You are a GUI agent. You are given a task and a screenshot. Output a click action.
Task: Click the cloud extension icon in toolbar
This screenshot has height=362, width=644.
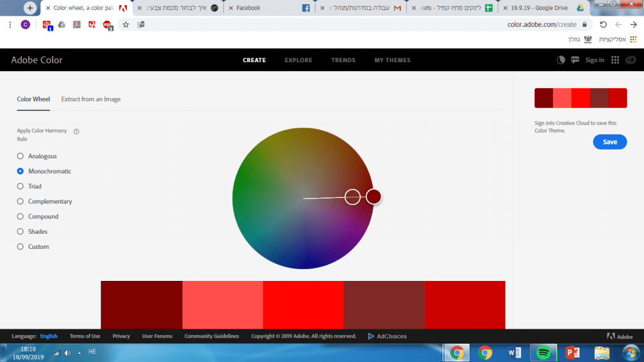point(62,25)
